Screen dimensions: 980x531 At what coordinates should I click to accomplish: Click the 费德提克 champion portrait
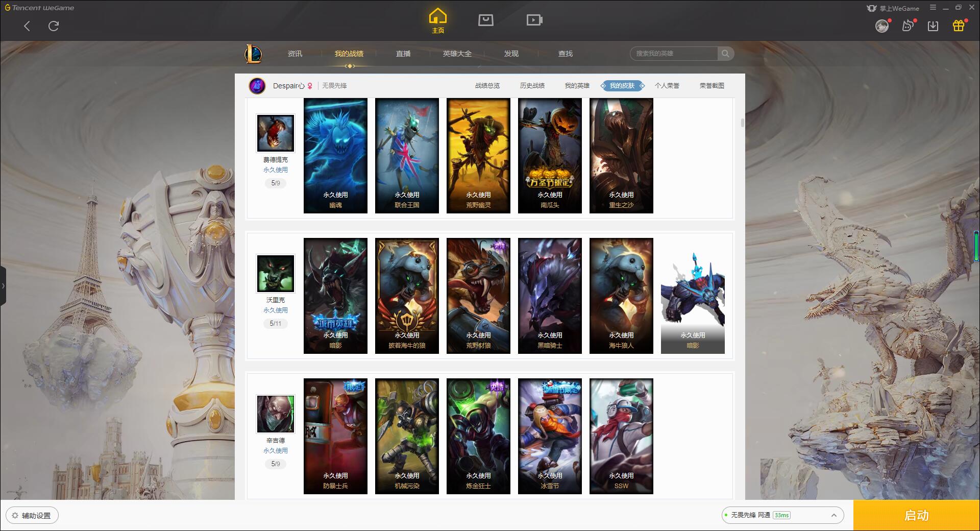[x=276, y=133]
